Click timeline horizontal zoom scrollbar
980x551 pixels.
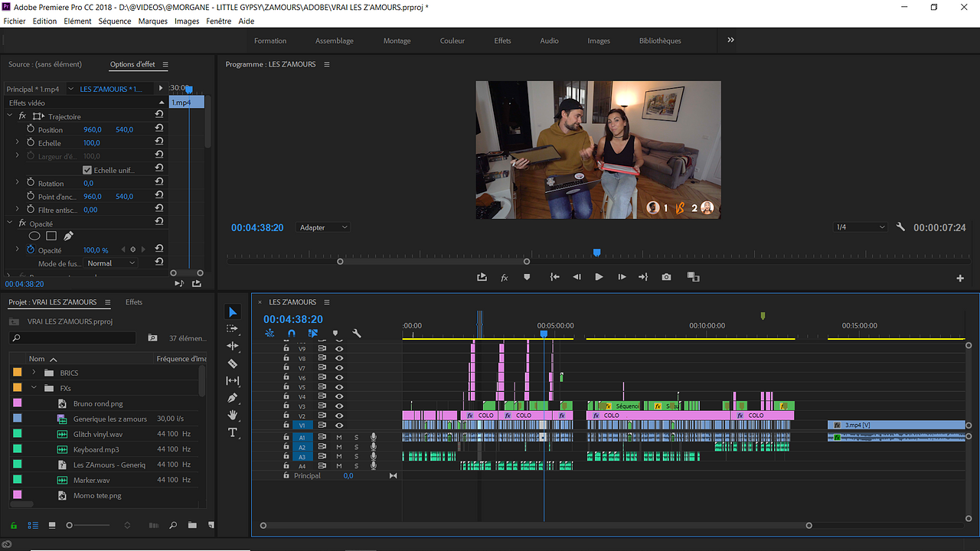(x=536, y=526)
